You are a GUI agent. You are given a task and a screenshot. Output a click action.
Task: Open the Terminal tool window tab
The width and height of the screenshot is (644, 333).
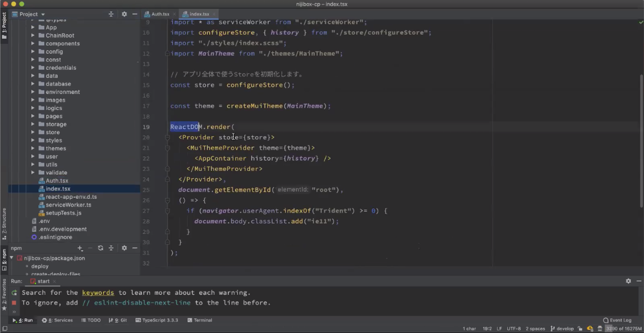point(199,320)
